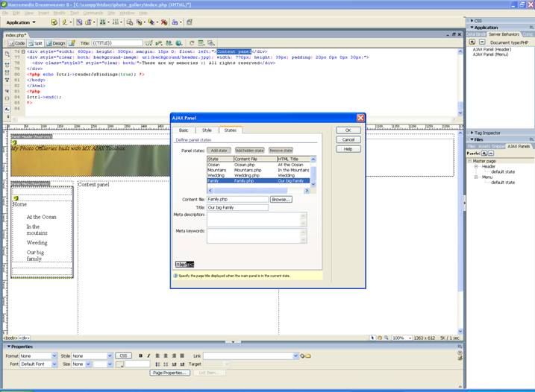Switch to Design view button

coord(56,43)
